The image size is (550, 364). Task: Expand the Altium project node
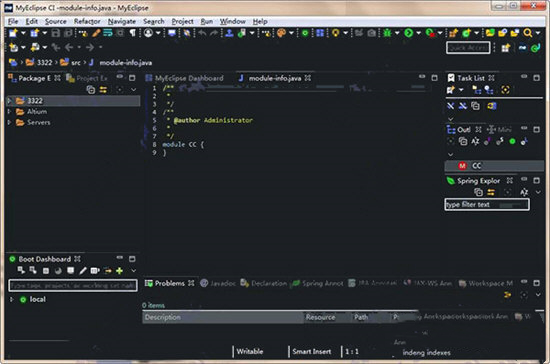pos(9,112)
